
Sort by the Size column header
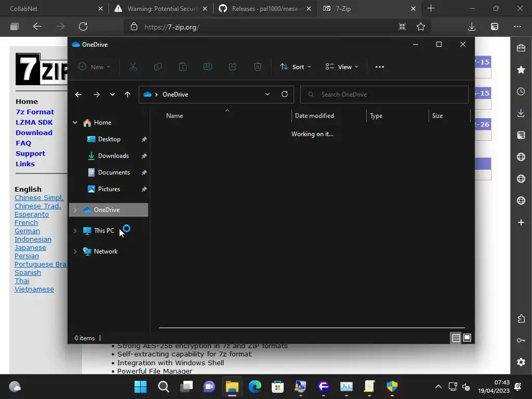(x=449, y=116)
